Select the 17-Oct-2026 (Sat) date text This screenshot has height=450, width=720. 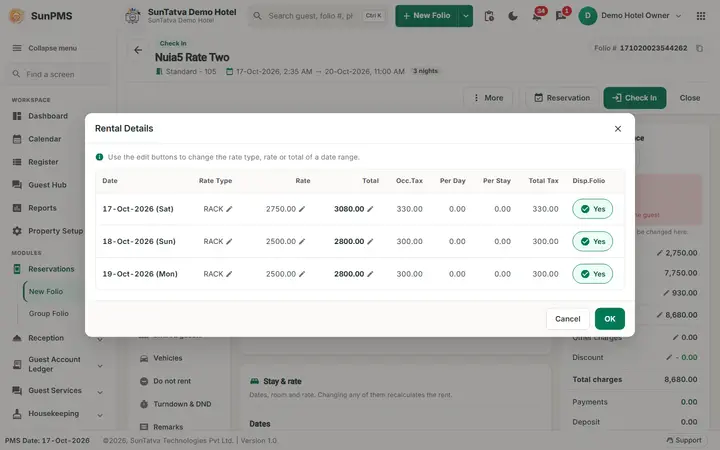138,209
